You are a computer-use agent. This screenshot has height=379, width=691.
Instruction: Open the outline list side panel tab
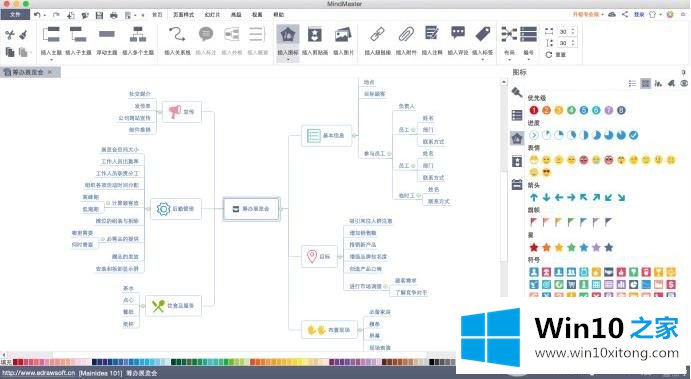tap(517, 115)
